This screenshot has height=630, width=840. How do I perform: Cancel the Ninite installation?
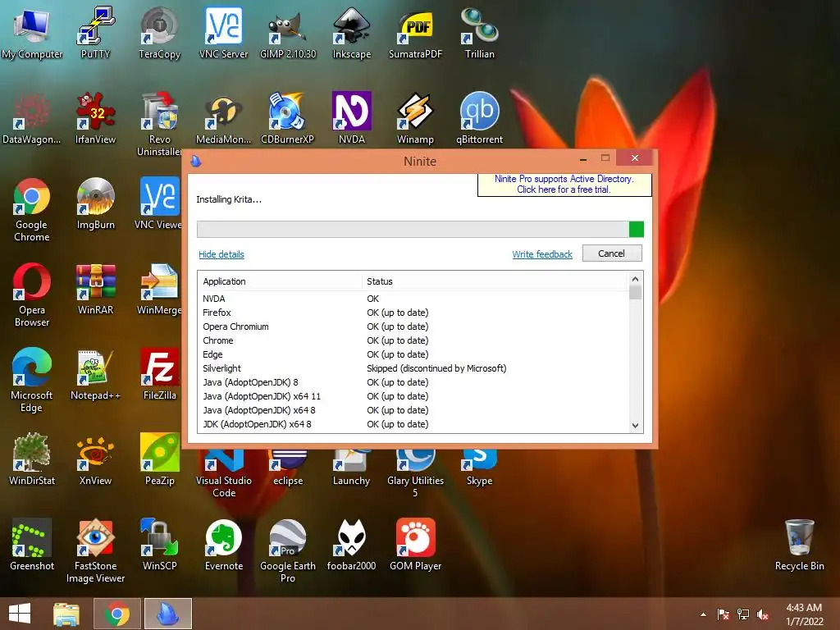(612, 253)
